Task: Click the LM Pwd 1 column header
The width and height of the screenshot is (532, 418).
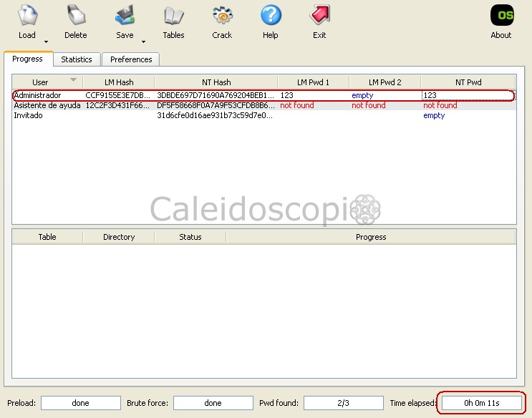Action: tap(313, 82)
